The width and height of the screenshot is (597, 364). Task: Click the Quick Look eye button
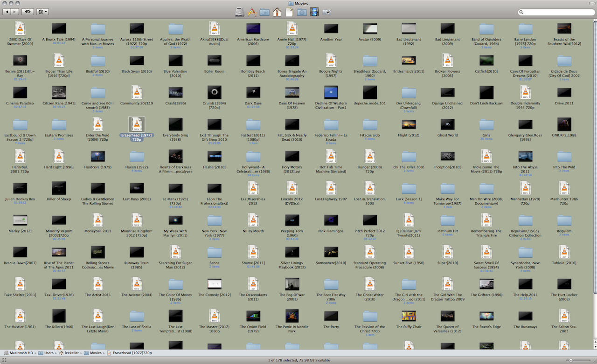click(x=28, y=12)
